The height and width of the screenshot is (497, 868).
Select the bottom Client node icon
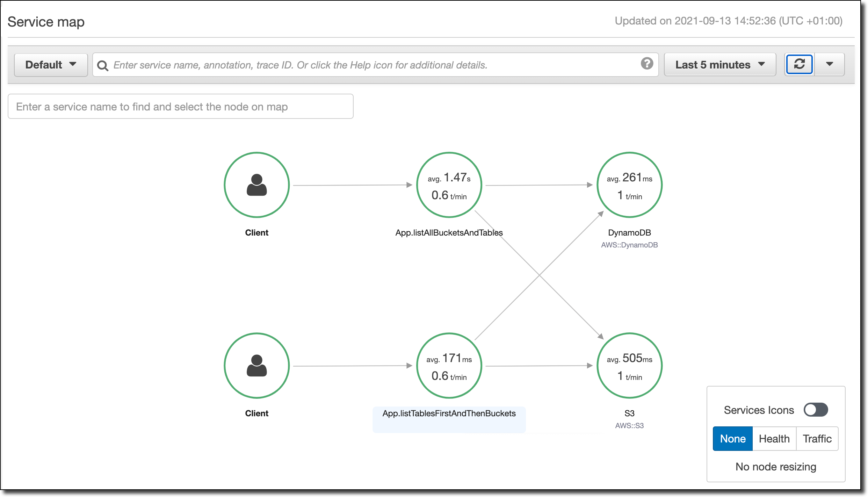pyautogui.click(x=257, y=366)
